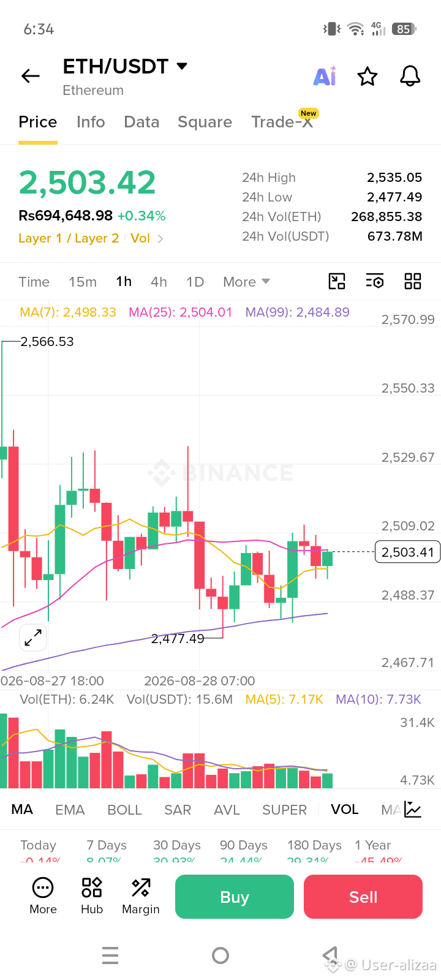Tap the 7 Days performance label
The height and width of the screenshot is (980, 441).
coord(107,845)
